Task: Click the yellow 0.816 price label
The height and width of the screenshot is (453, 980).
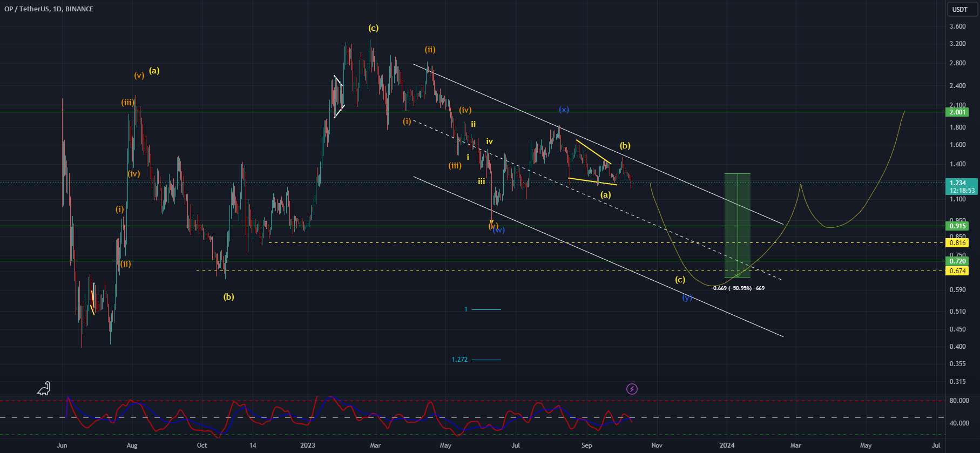Action: pyautogui.click(x=957, y=243)
